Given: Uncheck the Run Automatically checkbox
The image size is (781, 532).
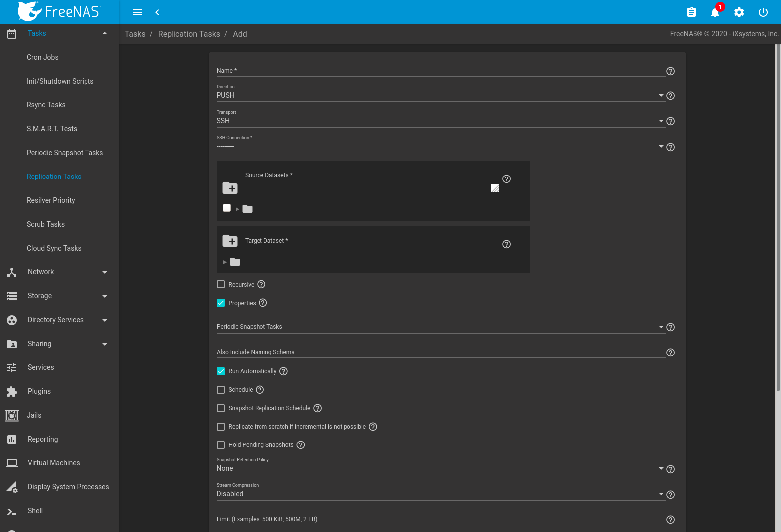Looking at the screenshot, I should click(x=221, y=371).
